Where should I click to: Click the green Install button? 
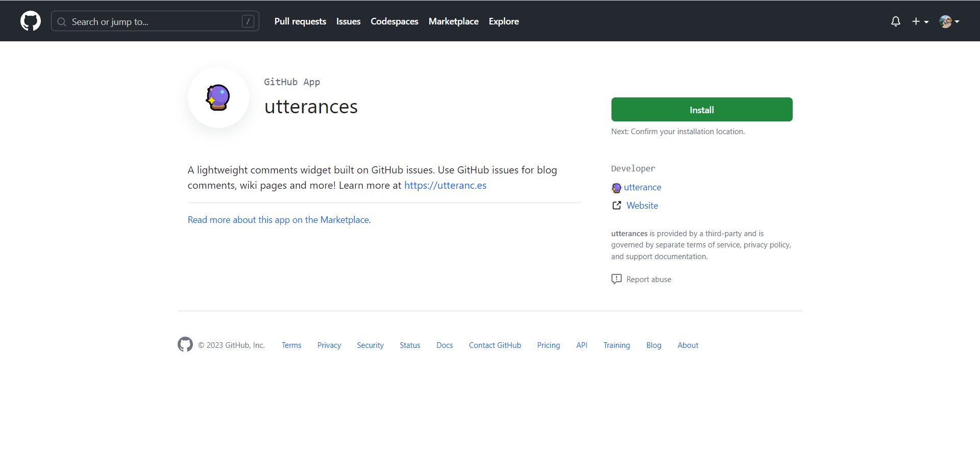[x=702, y=110]
